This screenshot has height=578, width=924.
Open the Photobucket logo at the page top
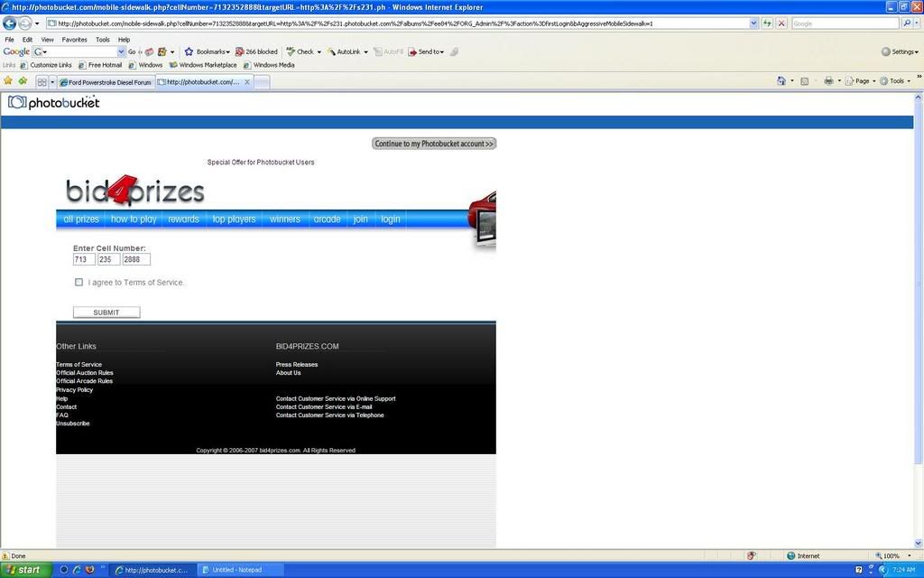pos(53,103)
